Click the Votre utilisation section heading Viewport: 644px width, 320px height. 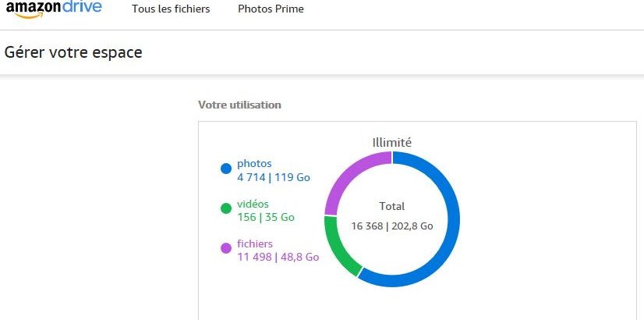[239, 105]
